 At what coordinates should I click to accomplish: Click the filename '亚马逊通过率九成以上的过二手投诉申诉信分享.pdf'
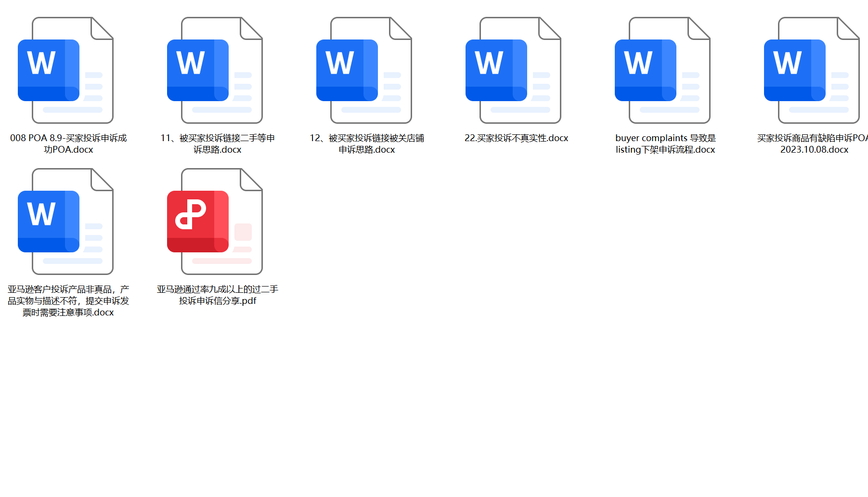click(x=218, y=295)
